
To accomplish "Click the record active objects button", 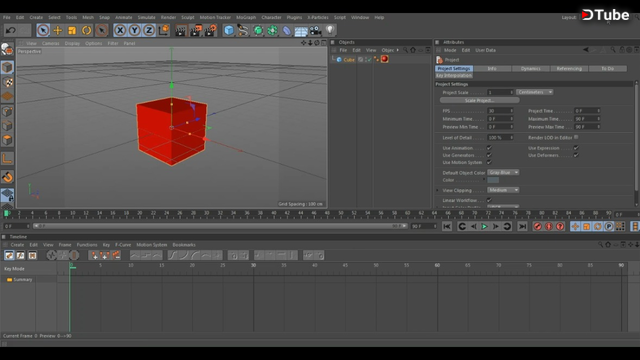I will click(x=538, y=227).
